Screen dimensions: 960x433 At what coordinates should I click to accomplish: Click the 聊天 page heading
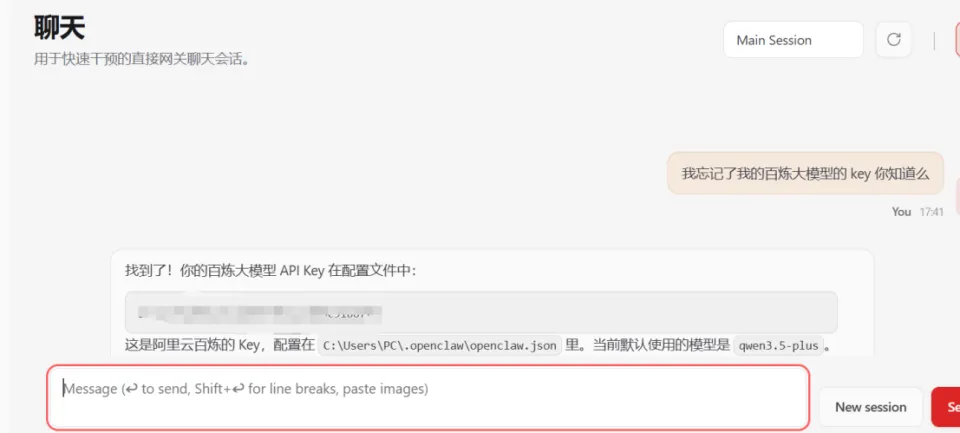click(x=59, y=27)
